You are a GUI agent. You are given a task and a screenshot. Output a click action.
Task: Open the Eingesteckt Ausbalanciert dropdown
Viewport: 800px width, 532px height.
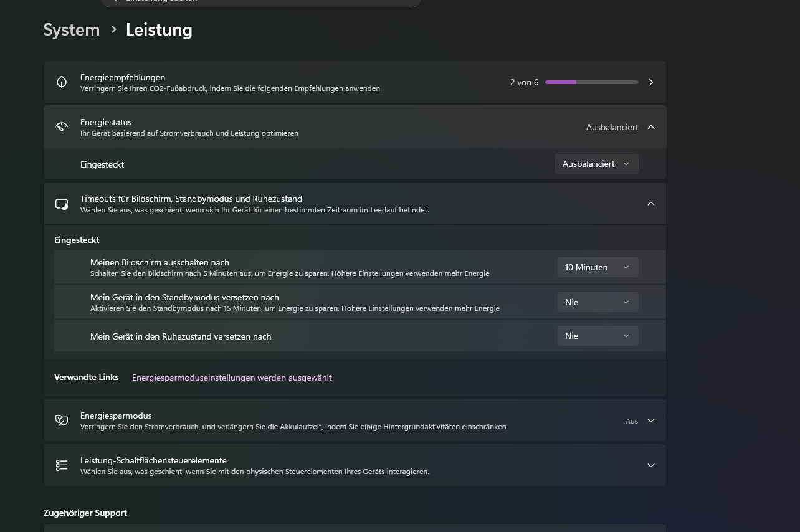click(x=596, y=164)
